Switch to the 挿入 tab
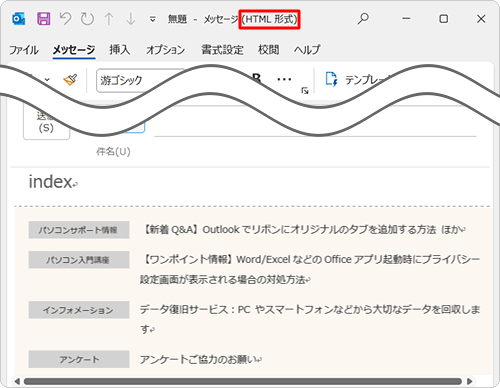This screenshot has width=500, height=388. point(120,50)
